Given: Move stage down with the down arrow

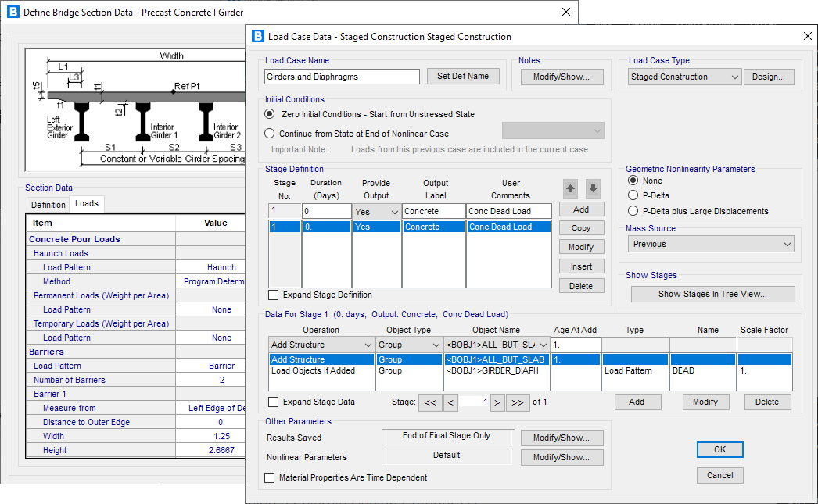Looking at the screenshot, I should point(593,188).
